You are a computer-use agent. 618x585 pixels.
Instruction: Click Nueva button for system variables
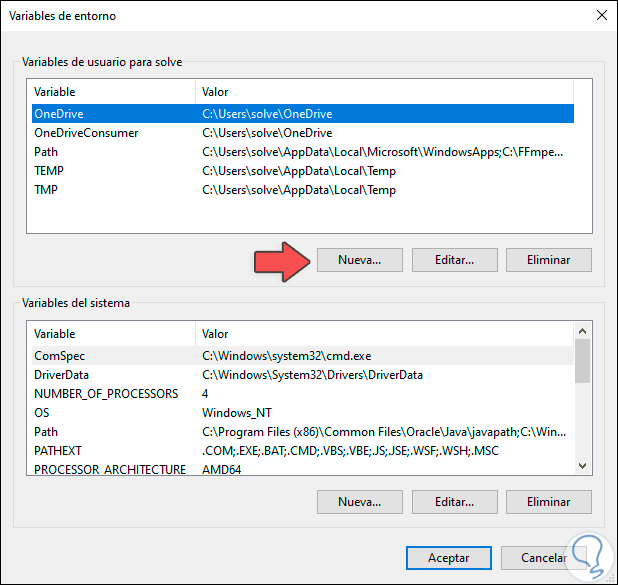point(360,501)
